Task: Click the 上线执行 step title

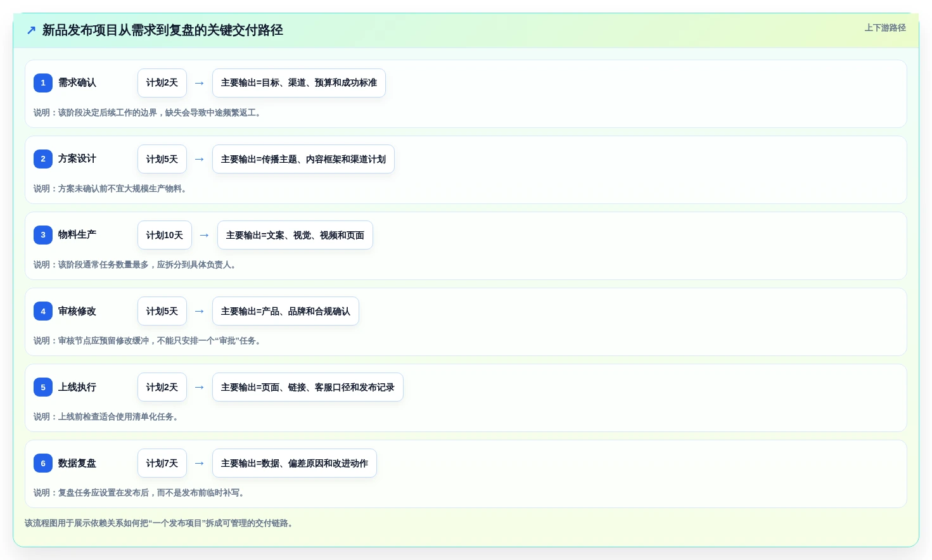Action: click(x=77, y=387)
